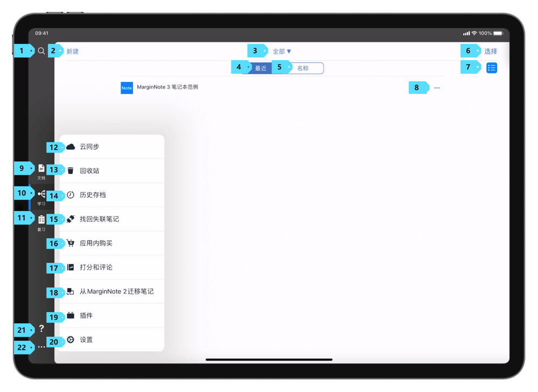The height and width of the screenshot is (392, 538).
Task: Click the question mark help icon
Action: (41, 329)
